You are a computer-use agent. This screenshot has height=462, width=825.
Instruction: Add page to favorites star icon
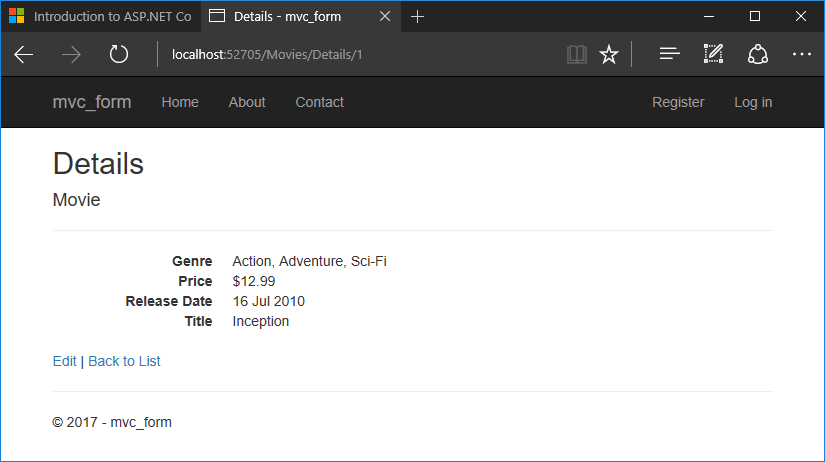pyautogui.click(x=608, y=55)
